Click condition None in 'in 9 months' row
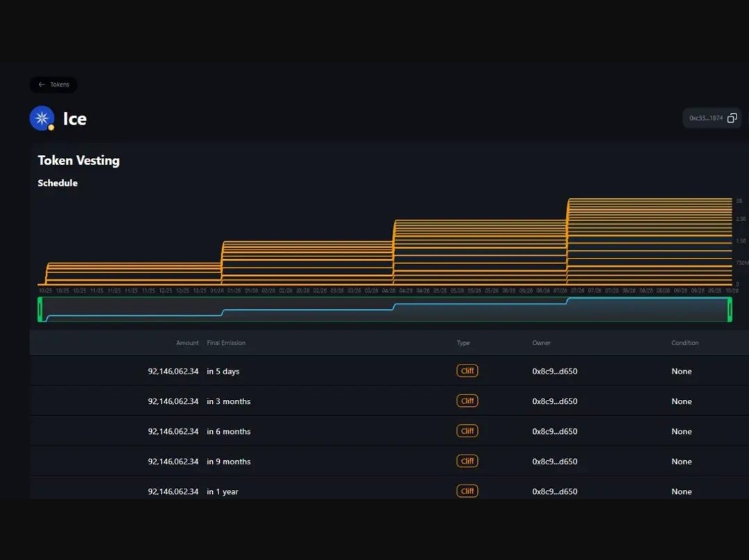This screenshot has width=749, height=560. 681,462
